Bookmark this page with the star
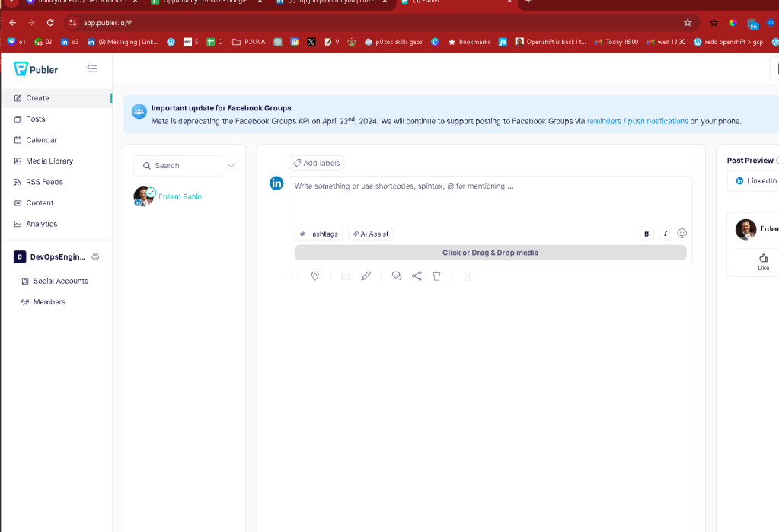This screenshot has height=532, width=779. point(688,22)
